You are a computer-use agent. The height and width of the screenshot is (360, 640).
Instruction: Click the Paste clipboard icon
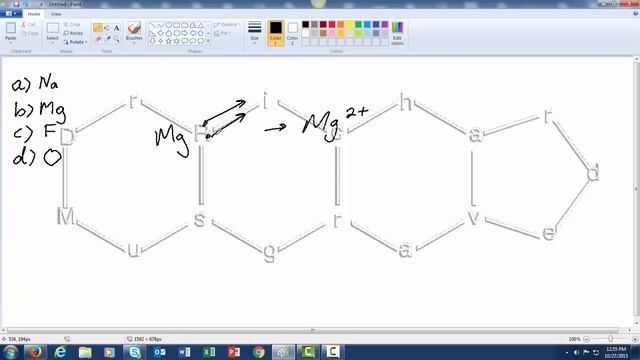[11, 28]
